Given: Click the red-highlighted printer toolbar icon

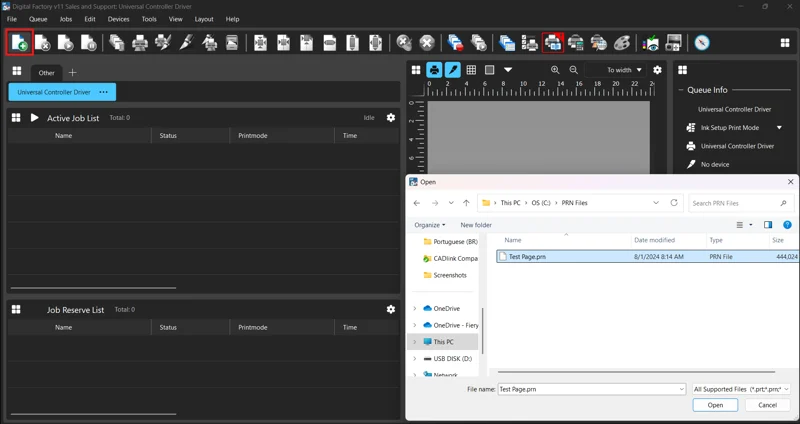Looking at the screenshot, I should coord(553,43).
